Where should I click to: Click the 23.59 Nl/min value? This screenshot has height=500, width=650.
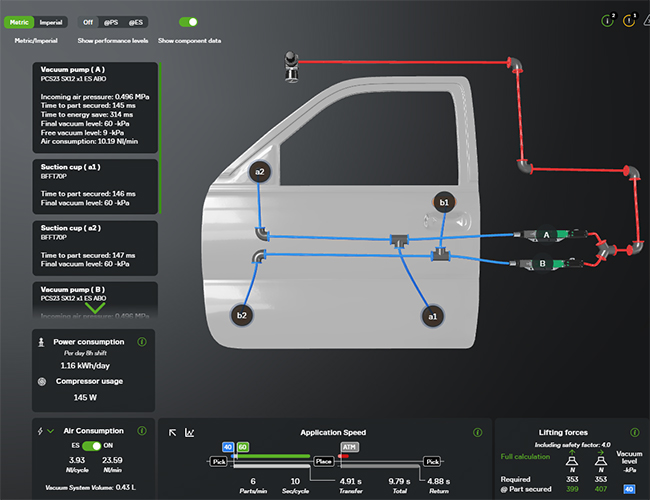(112, 460)
